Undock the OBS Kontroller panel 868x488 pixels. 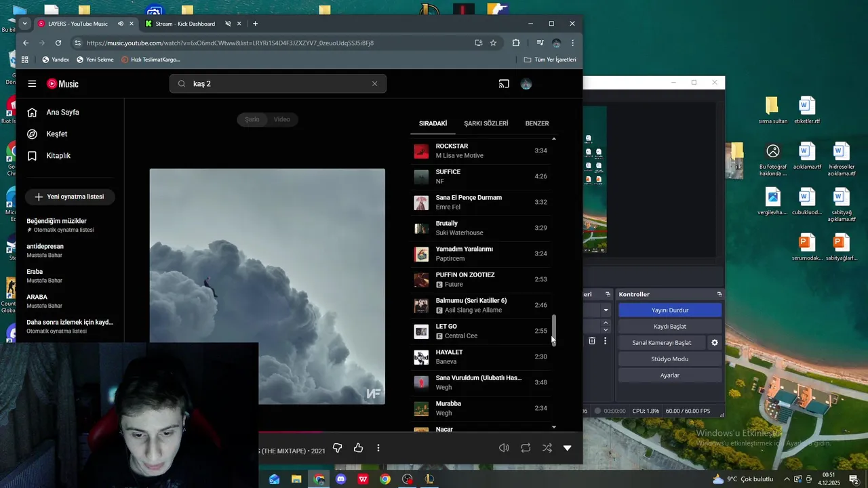719,294
